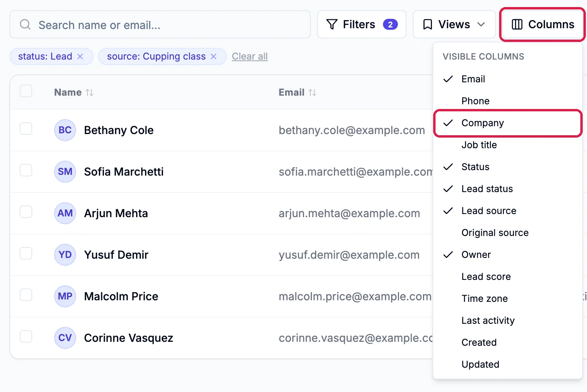The width and height of the screenshot is (587, 392).
Task: Click Corinne Vasquez's CV avatar
Action: pyautogui.click(x=65, y=338)
